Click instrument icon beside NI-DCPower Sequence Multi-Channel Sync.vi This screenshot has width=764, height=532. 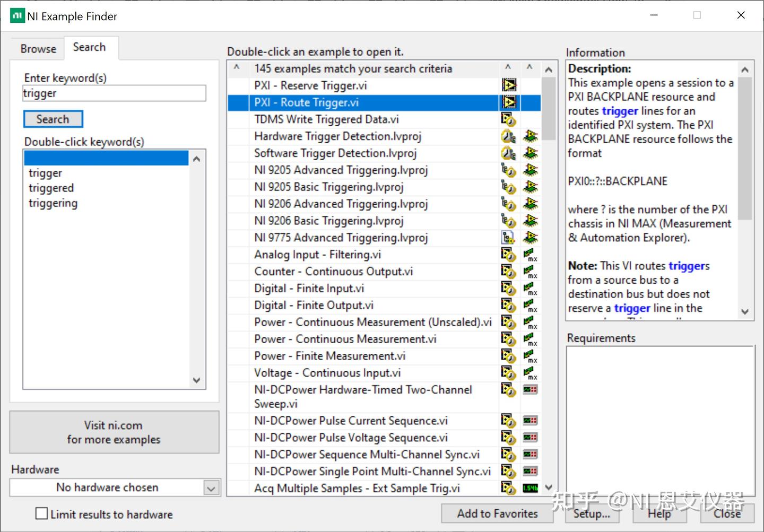click(x=530, y=455)
